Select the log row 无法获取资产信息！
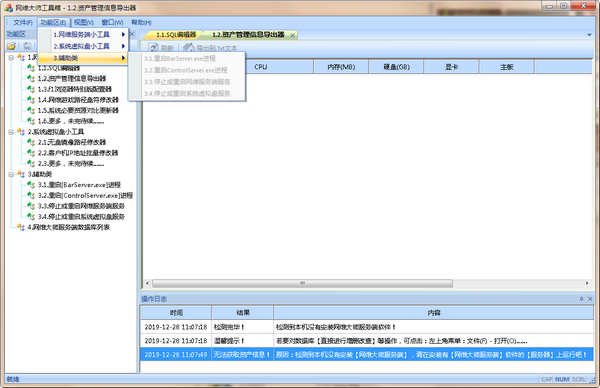Screen dimensions: 600x388 click(367, 355)
